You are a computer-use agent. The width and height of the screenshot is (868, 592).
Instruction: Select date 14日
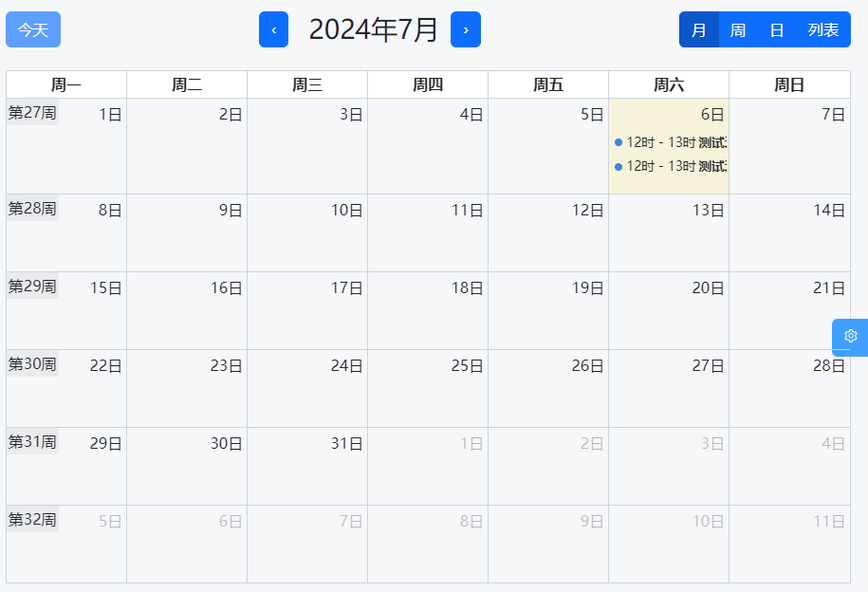(x=829, y=211)
